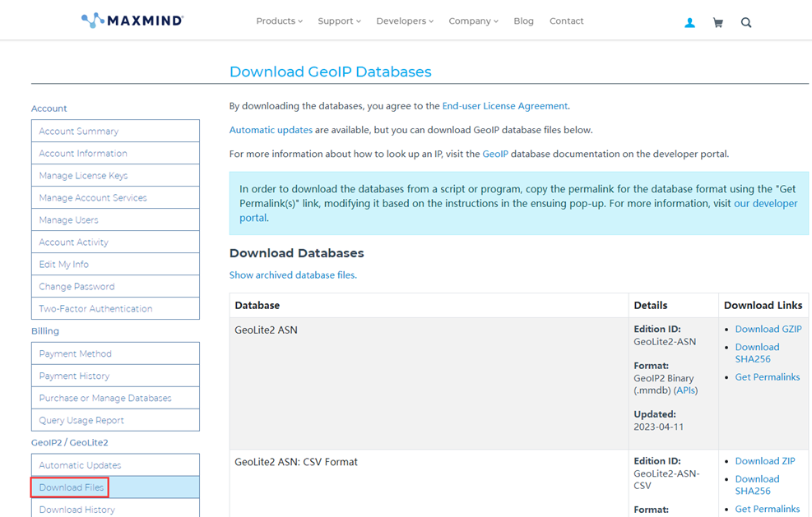Screen dimensions: 812x517
Task: Open Two-Factor Authentication settings
Action: click(115, 308)
